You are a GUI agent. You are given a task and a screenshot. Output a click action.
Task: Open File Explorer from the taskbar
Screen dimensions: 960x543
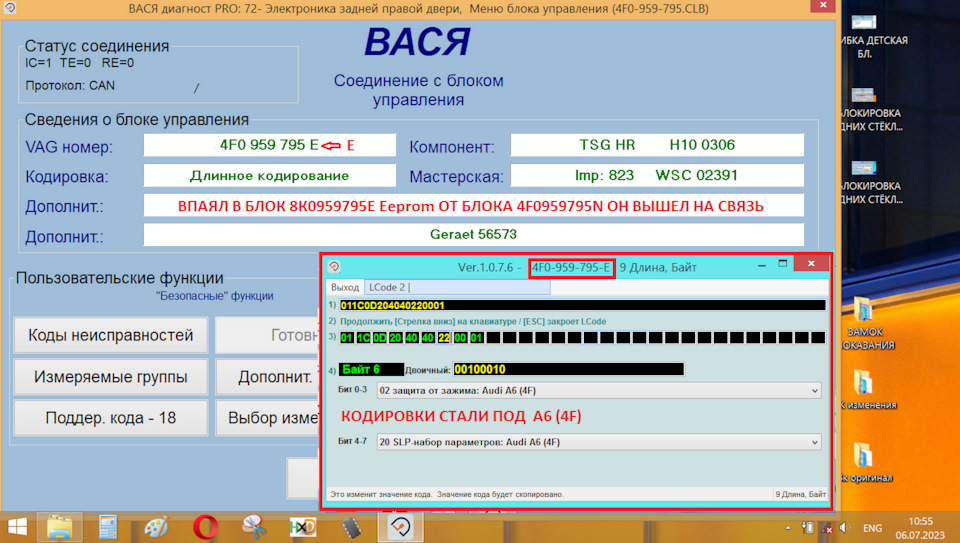[59, 527]
